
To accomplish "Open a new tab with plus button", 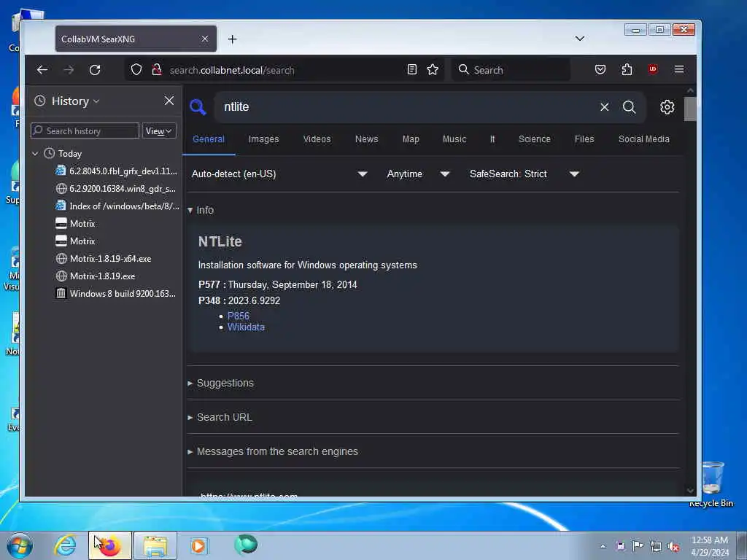I will (232, 39).
